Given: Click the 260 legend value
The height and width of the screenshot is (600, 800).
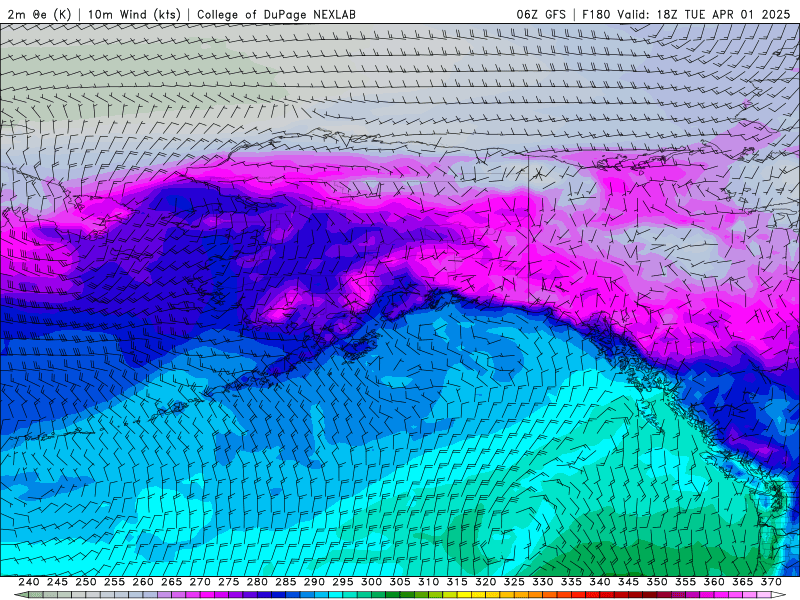Looking at the screenshot, I should 143,582.
